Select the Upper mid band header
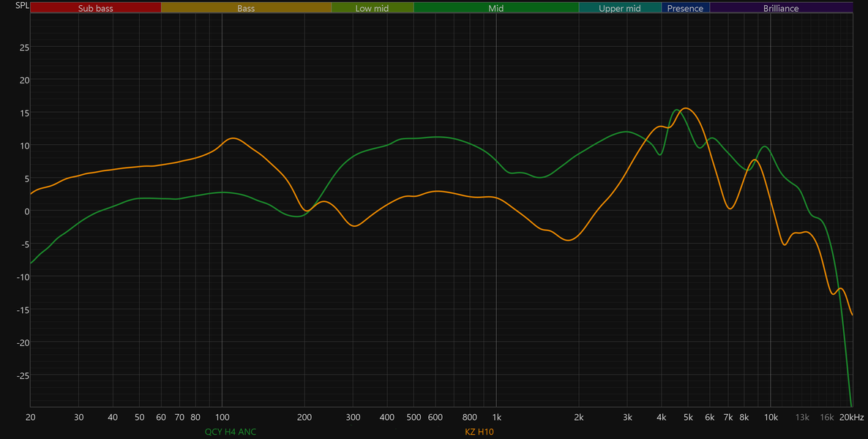This screenshot has width=868, height=439. click(x=620, y=8)
